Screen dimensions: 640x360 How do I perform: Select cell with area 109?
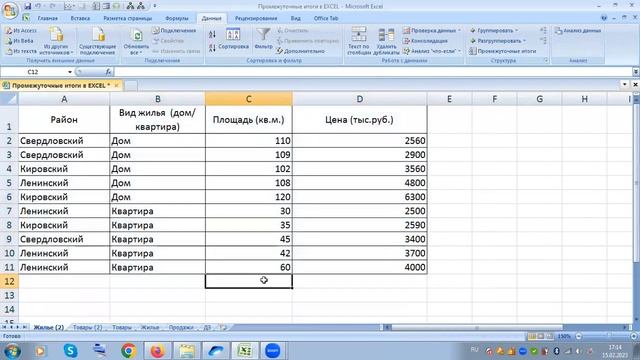[249, 155]
